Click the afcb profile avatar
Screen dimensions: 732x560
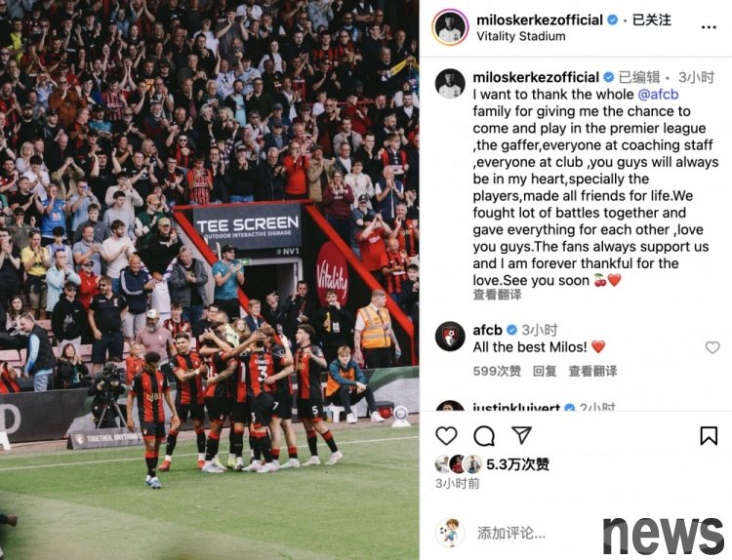point(450,336)
